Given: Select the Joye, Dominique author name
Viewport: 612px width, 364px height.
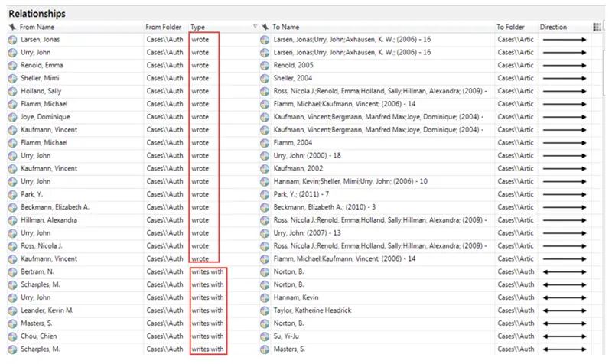Looking at the screenshot, I should pos(45,117).
